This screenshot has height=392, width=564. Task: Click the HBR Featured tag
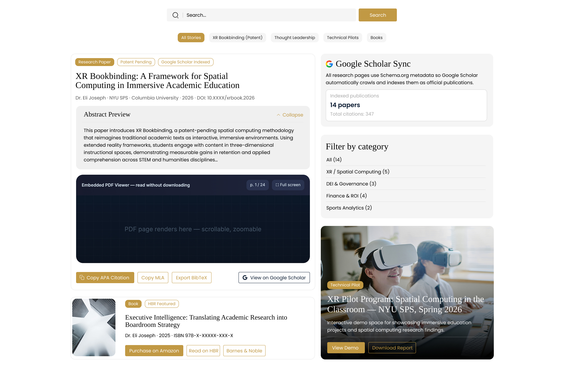[x=162, y=304]
